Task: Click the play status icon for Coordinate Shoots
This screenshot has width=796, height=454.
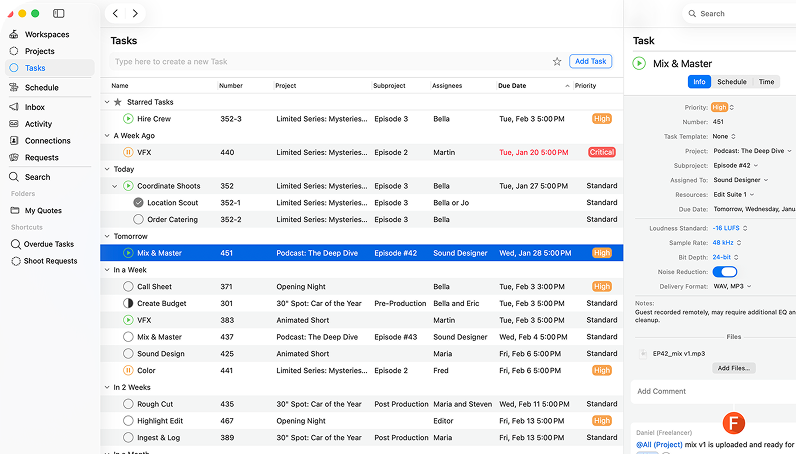Action: coord(128,186)
